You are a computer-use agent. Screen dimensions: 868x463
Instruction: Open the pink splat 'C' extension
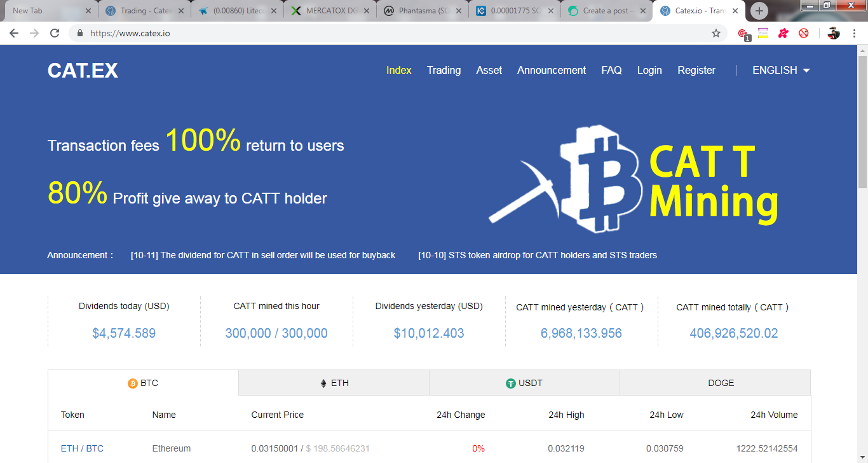(783, 33)
